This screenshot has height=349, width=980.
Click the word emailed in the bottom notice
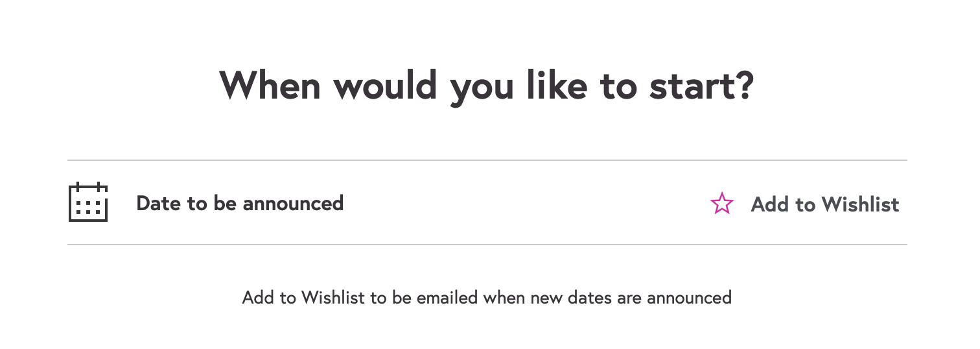tap(447, 298)
